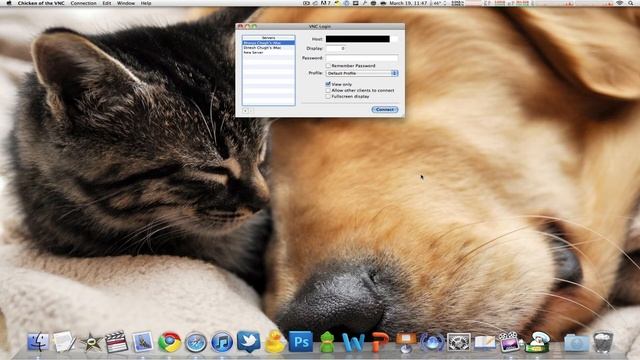The image size is (640, 360).
Task: Launch Photoshop from the dock
Action: click(x=301, y=341)
